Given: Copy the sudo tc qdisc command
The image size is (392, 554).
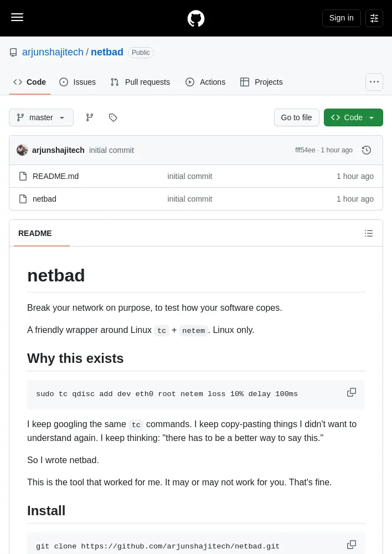Looking at the screenshot, I should point(352,392).
